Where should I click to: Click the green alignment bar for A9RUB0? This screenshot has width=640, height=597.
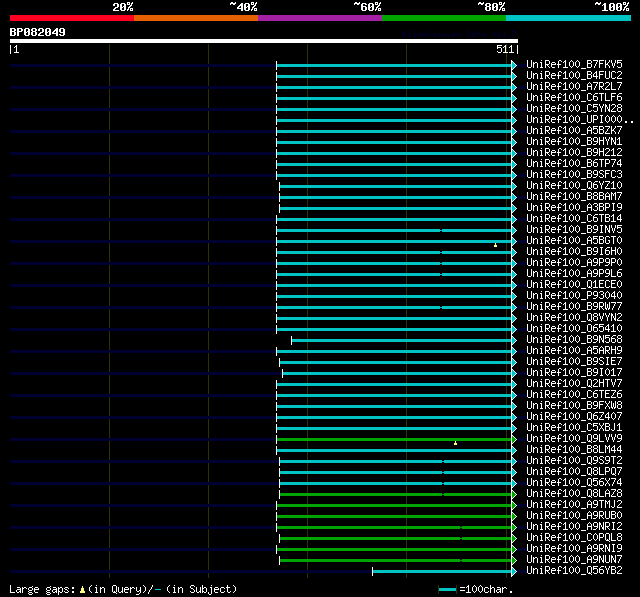click(x=394, y=516)
